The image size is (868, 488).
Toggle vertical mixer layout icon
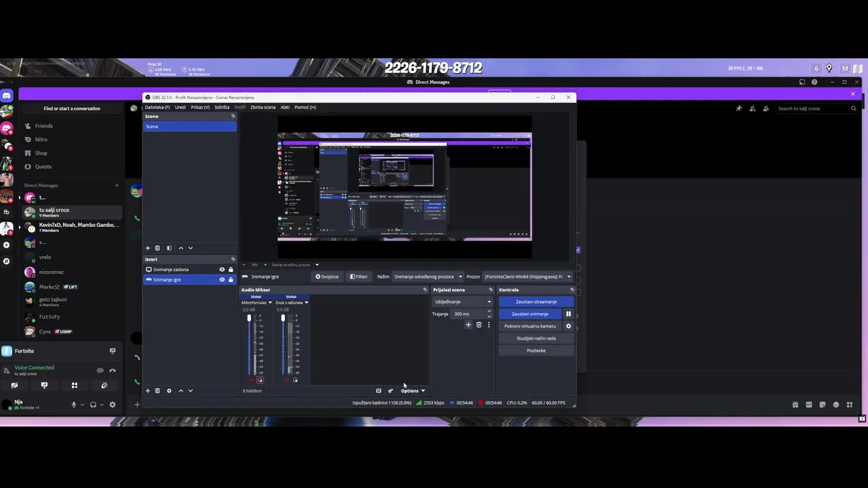378,390
